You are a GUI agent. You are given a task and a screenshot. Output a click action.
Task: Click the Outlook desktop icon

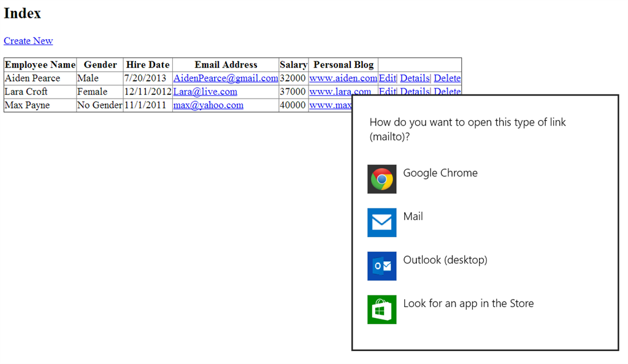pyautogui.click(x=381, y=266)
